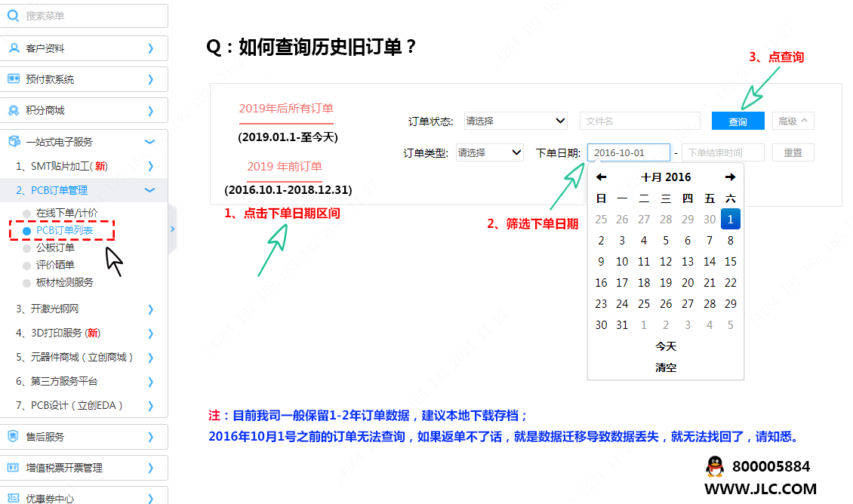
Task: Click the 预付款系统 wallet icon
Action: [x=14, y=78]
